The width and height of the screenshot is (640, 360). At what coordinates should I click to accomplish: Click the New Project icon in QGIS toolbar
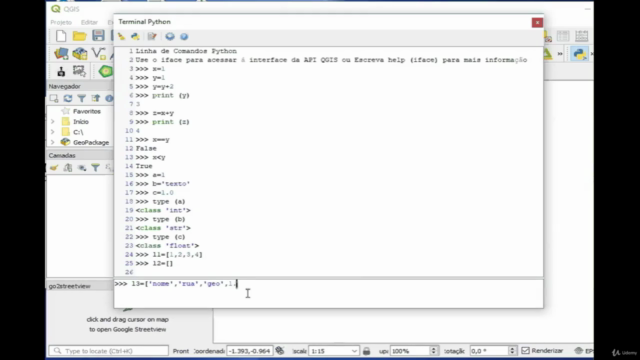point(61,36)
